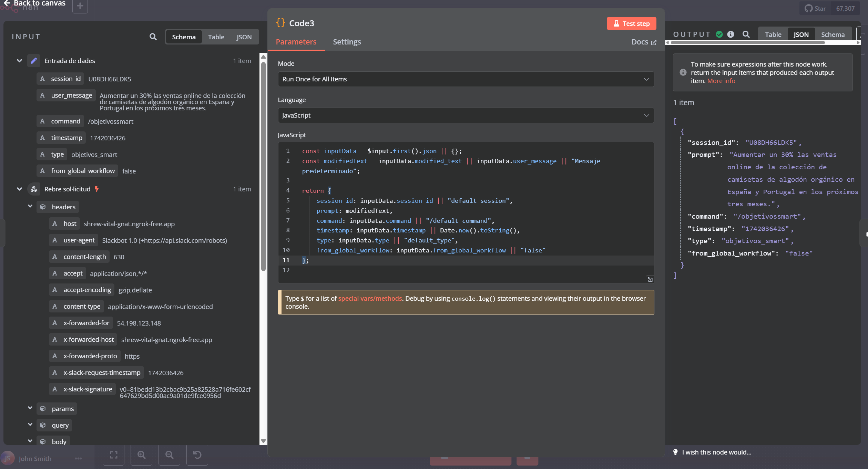This screenshot has height=469, width=868.
Task: Click the input panel vertical scrollbar
Action: [x=263, y=166]
